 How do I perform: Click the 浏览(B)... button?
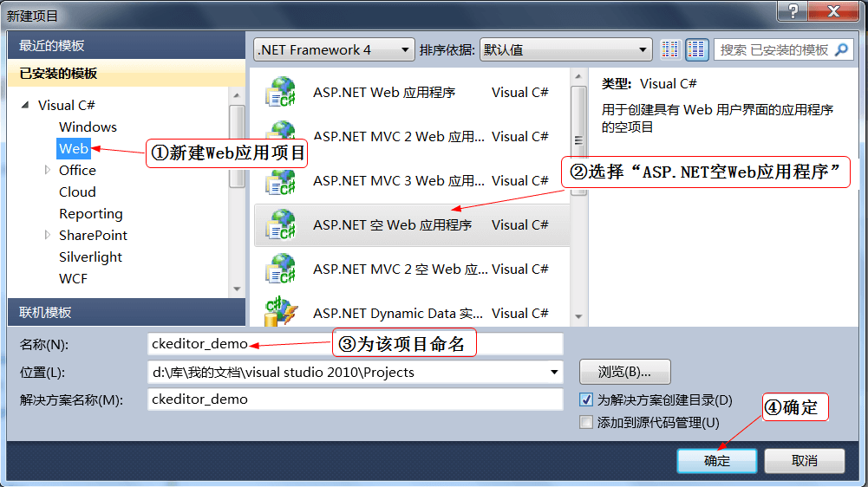624,372
